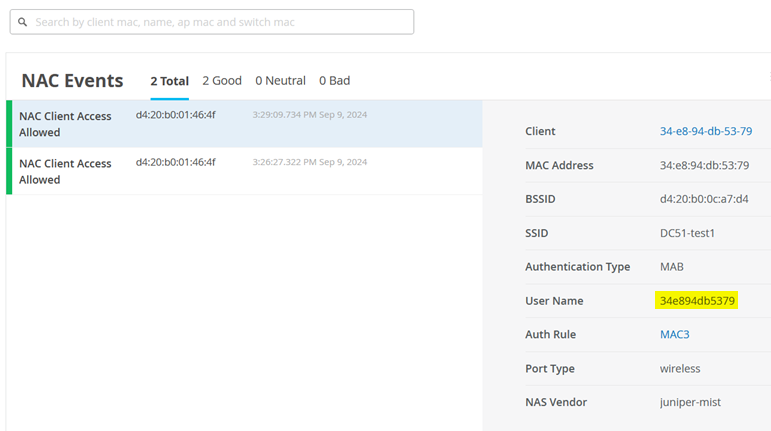Show the 0 Neutral events tab

click(x=280, y=81)
